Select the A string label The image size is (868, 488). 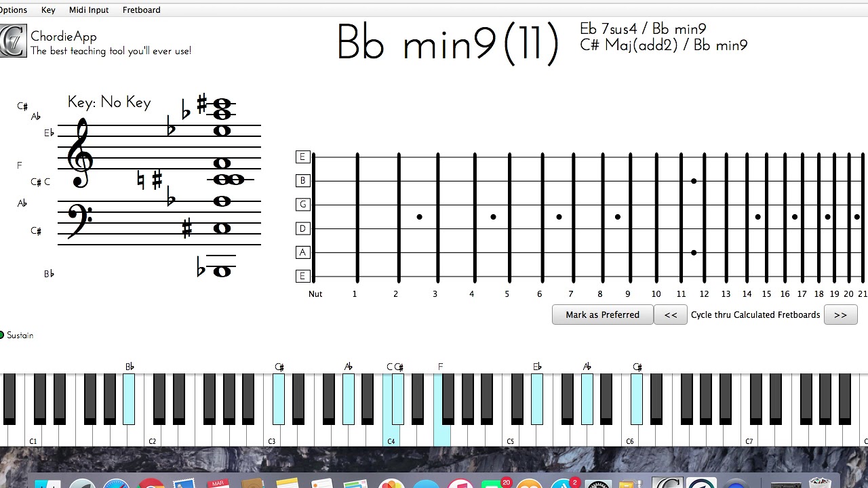(302, 252)
